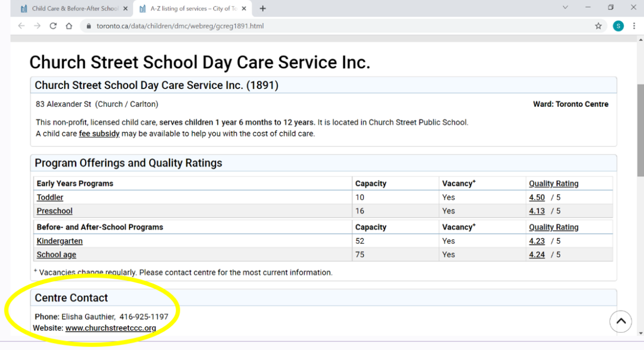Click the padlock icon in the address bar

click(89, 25)
